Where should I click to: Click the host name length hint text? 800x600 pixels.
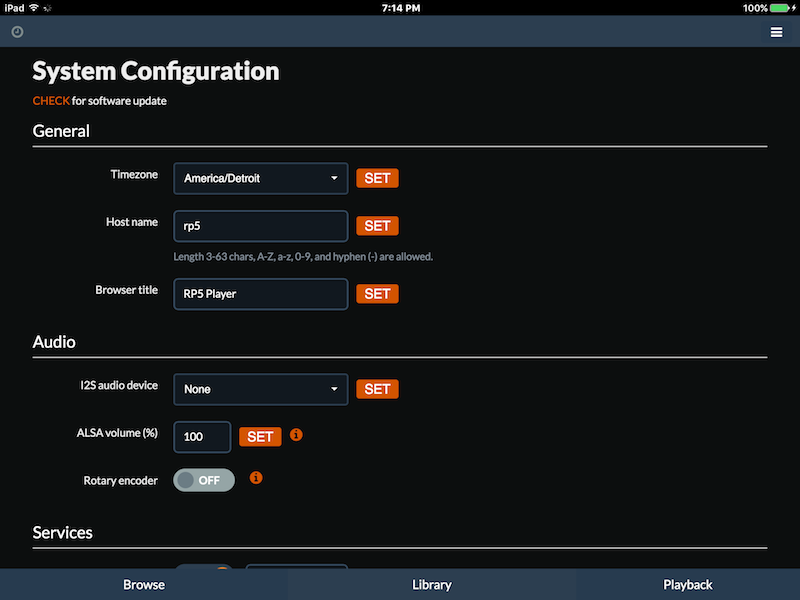(x=303, y=257)
